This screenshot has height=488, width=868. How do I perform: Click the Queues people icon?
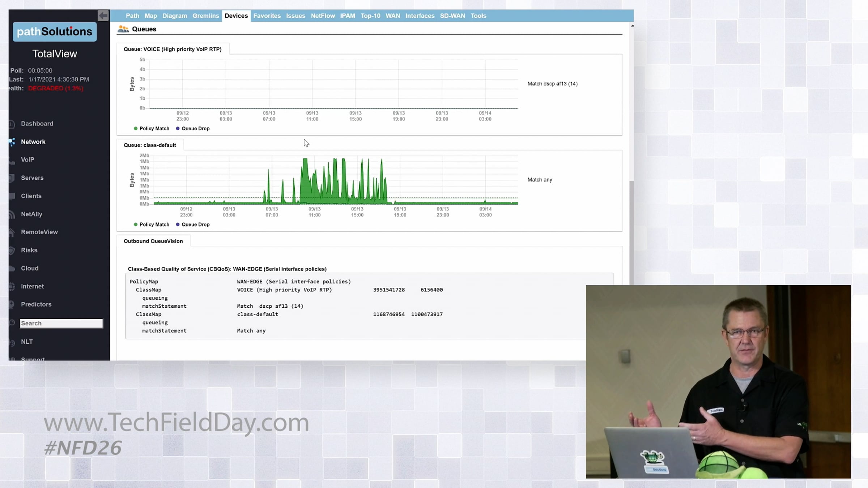(x=123, y=29)
